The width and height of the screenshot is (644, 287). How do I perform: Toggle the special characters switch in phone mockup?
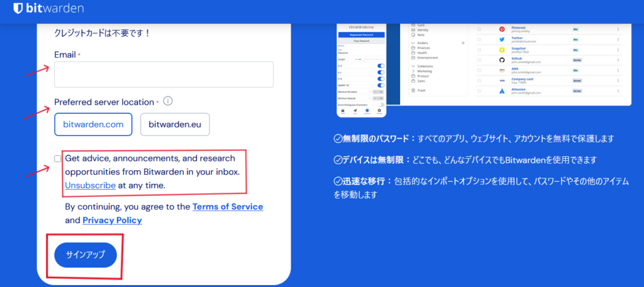[380, 85]
